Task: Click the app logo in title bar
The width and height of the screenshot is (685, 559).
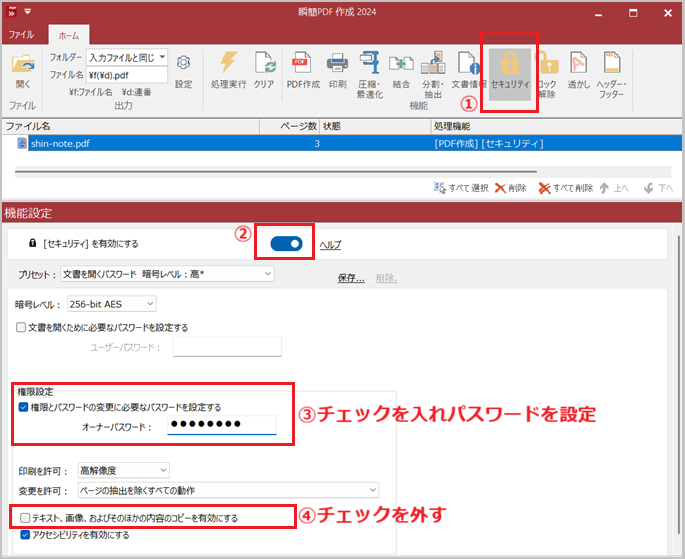Action: [12, 12]
